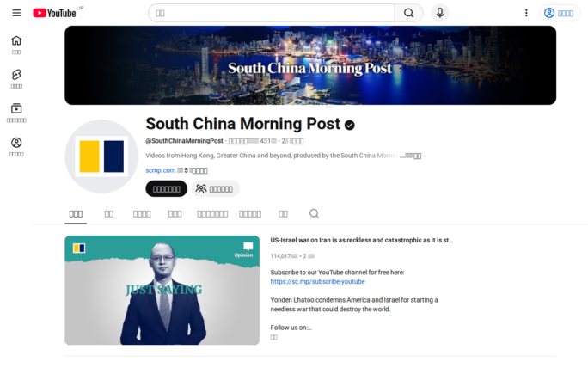Go to Home in sidebar

[x=16, y=45]
